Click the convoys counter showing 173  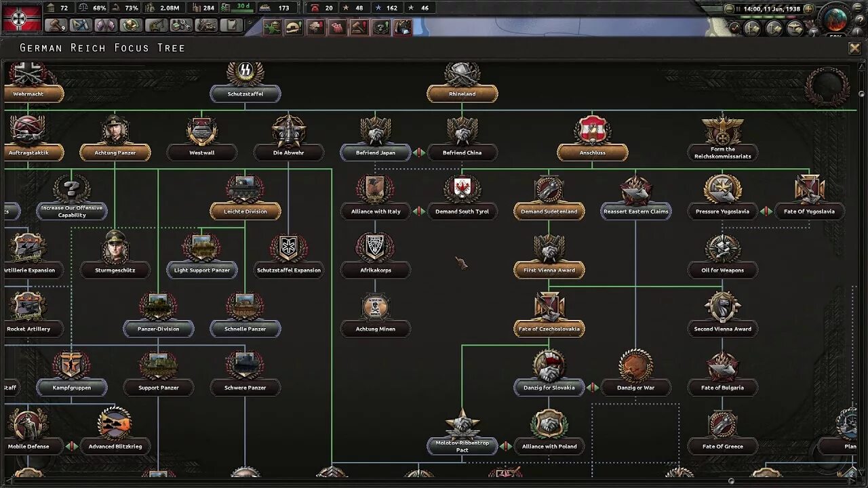click(x=276, y=8)
